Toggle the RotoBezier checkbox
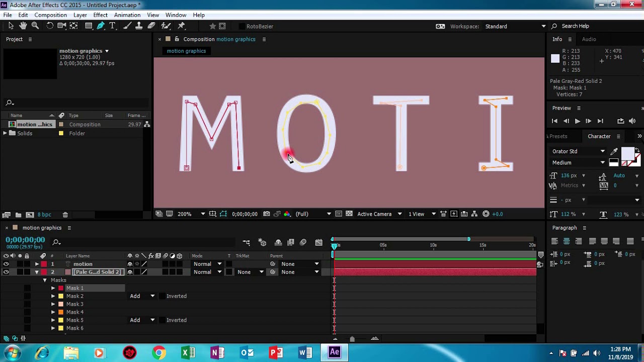The height and width of the screenshot is (362, 644). (x=242, y=26)
